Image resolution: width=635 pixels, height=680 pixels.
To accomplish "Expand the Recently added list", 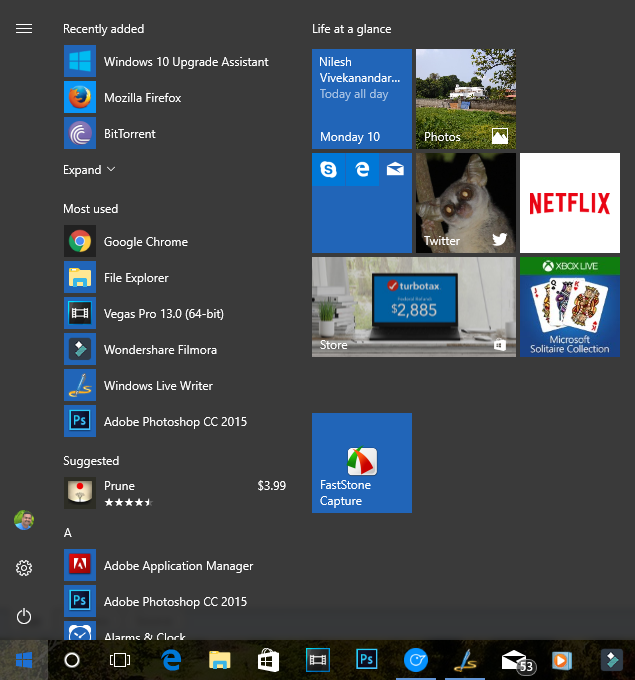I will [89, 170].
